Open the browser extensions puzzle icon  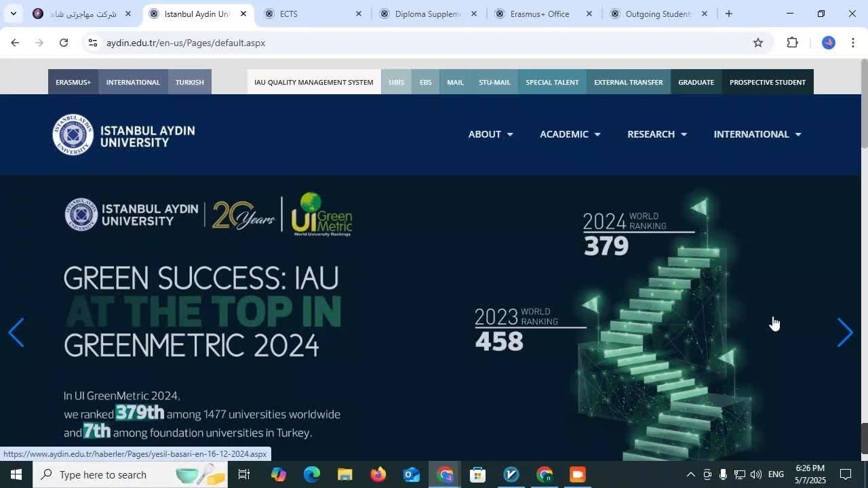[x=792, y=43]
